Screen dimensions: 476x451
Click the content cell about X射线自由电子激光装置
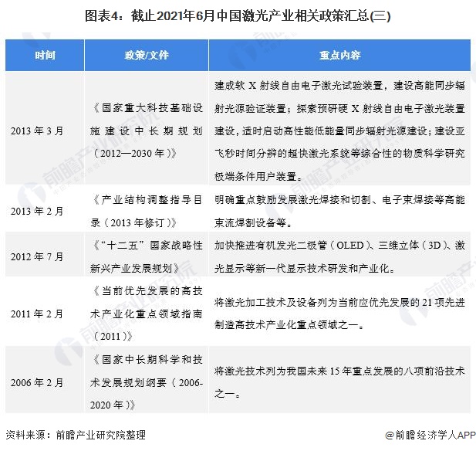point(339,131)
